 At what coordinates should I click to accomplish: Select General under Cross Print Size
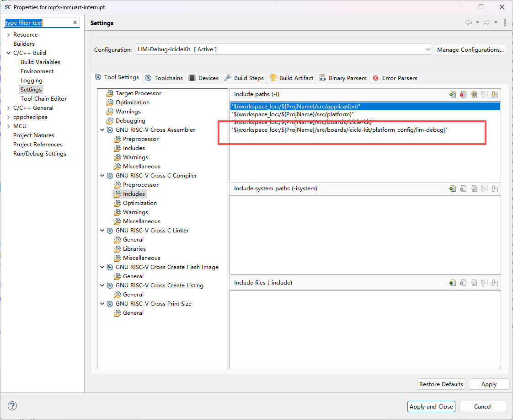pyautogui.click(x=133, y=313)
